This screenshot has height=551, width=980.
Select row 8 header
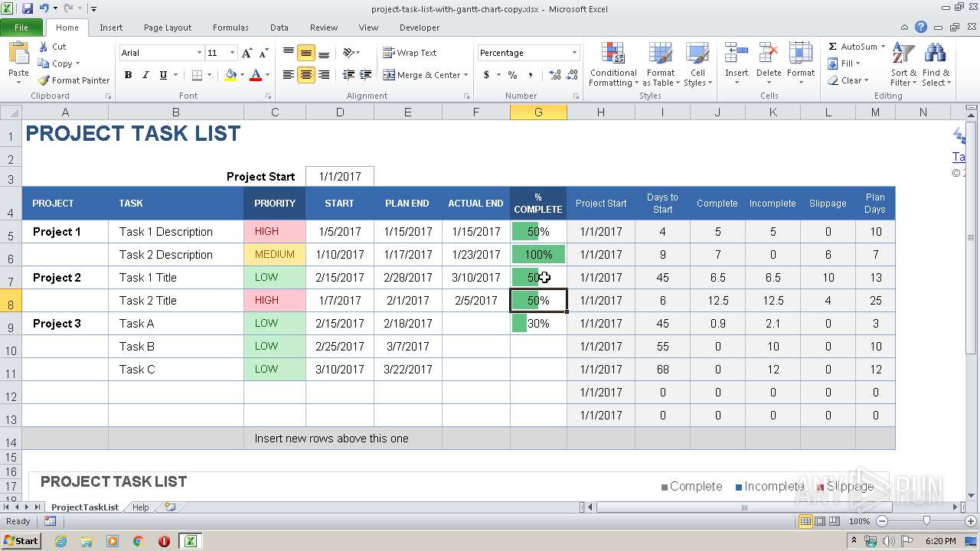[11, 301]
